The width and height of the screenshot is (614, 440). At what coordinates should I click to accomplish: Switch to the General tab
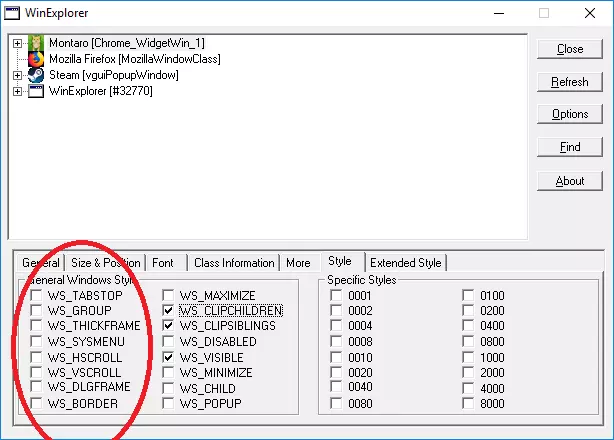tap(41, 263)
